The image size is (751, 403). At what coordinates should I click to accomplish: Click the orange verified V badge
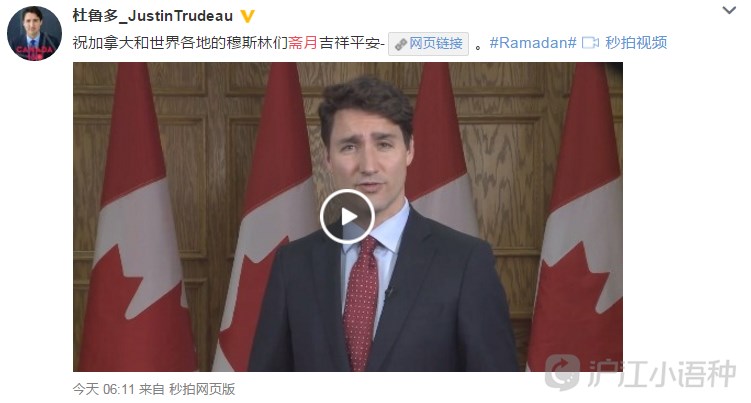[247, 16]
